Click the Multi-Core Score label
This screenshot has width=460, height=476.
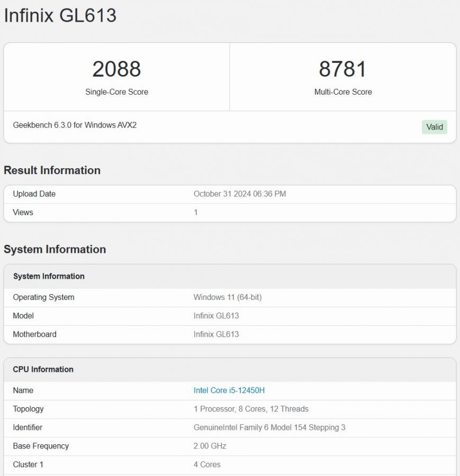[343, 92]
